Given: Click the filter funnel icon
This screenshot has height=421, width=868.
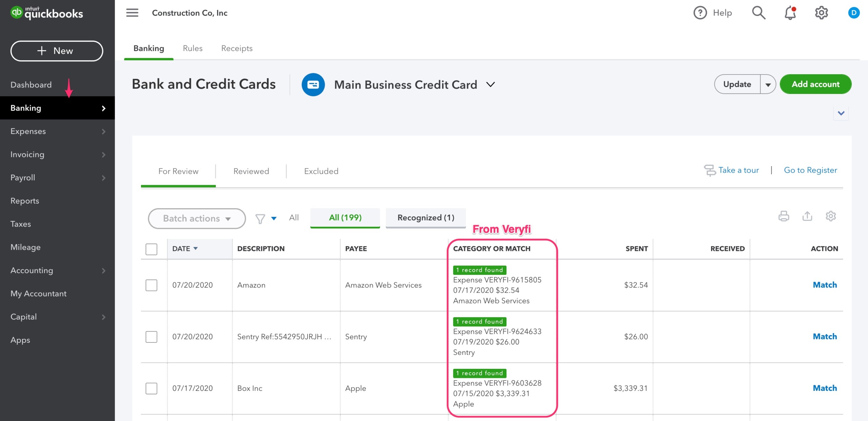Looking at the screenshot, I should click(260, 218).
